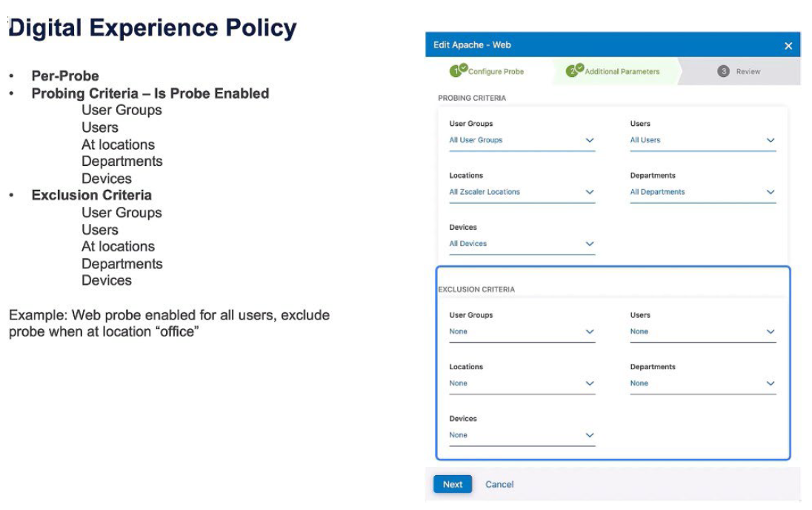Expand exclusion Users dropdown chevron
Screen dimensions: 812x510
point(771,332)
